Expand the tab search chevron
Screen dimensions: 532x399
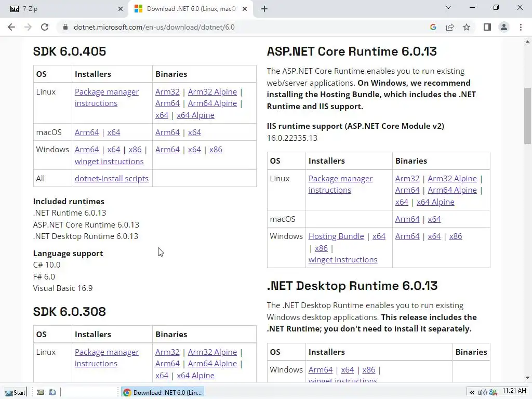pyautogui.click(x=448, y=8)
